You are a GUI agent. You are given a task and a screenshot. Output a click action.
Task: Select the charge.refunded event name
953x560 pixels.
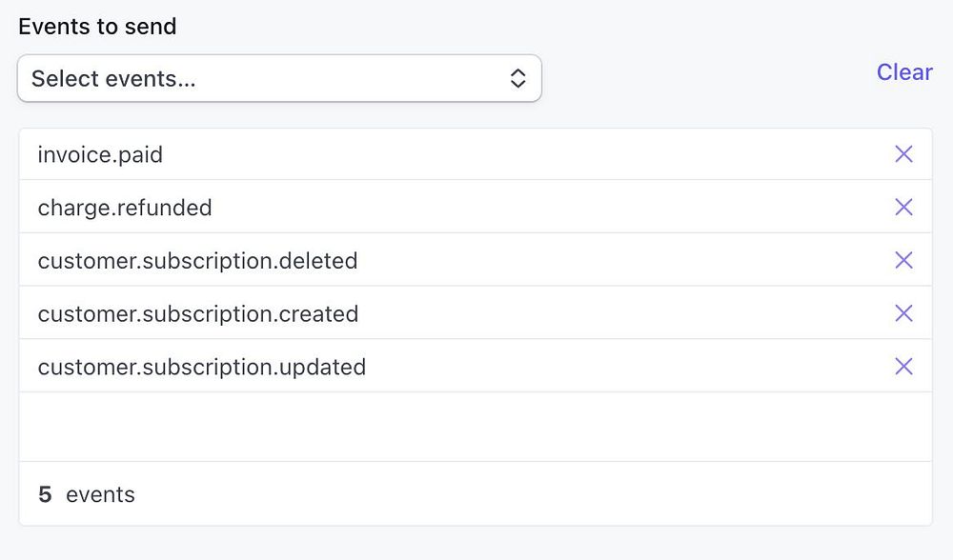(x=125, y=208)
